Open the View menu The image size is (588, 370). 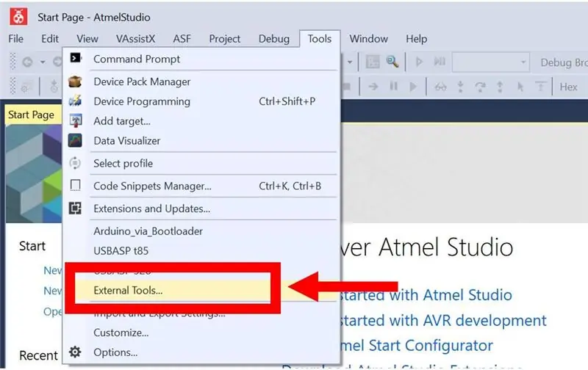click(x=87, y=39)
